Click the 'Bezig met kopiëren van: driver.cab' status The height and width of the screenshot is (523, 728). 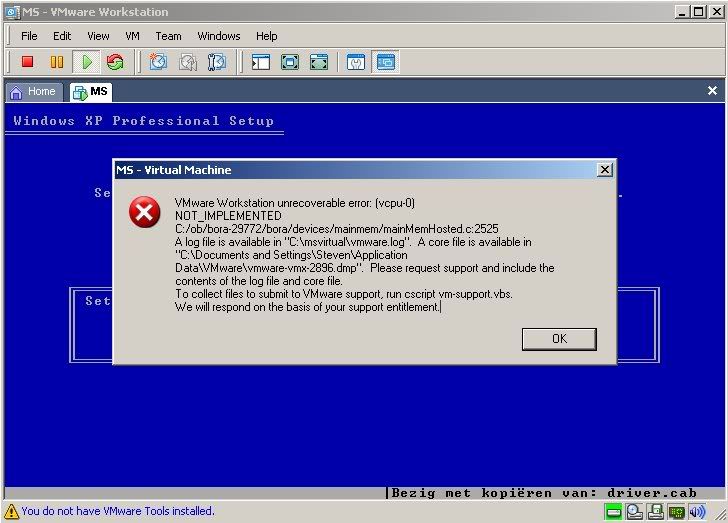click(544, 493)
